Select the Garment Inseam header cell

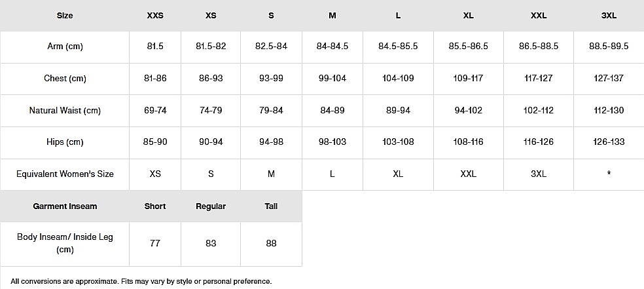65,206
